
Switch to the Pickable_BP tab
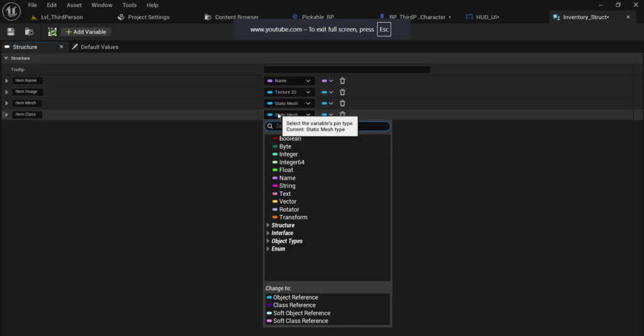pos(313,17)
